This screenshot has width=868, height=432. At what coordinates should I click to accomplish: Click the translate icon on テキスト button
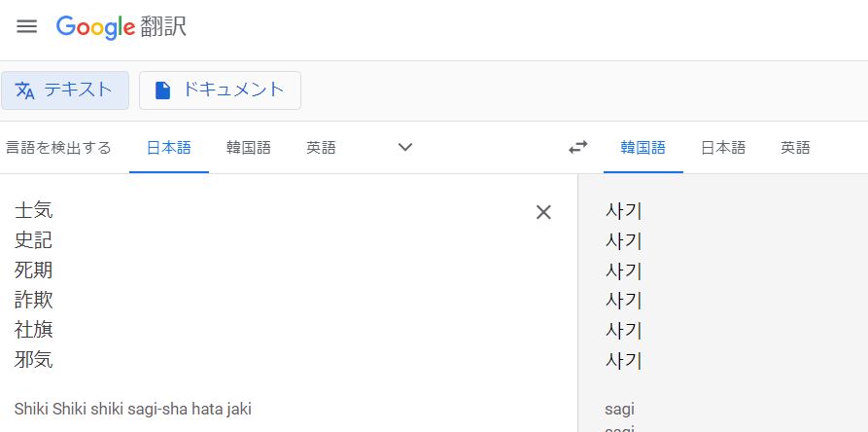(24, 90)
